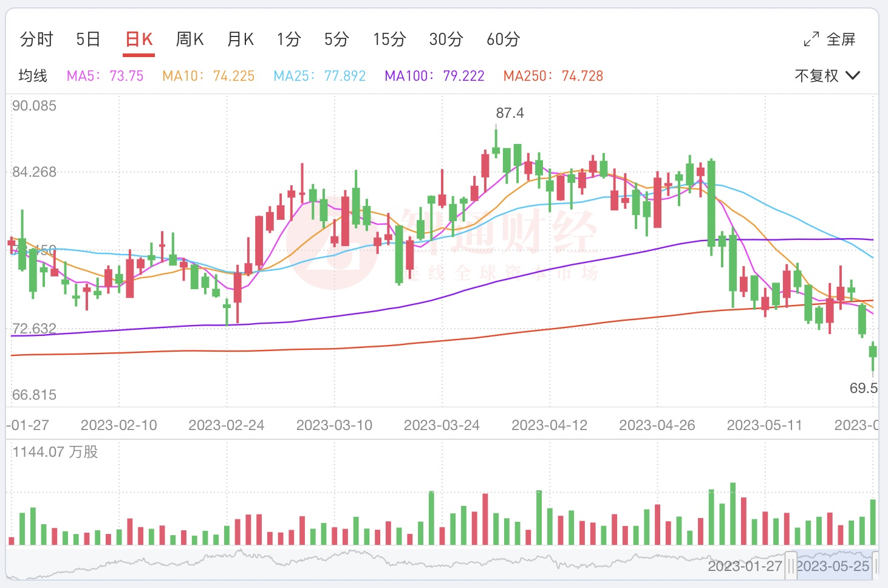Switch to the 分时 tab

(36, 39)
